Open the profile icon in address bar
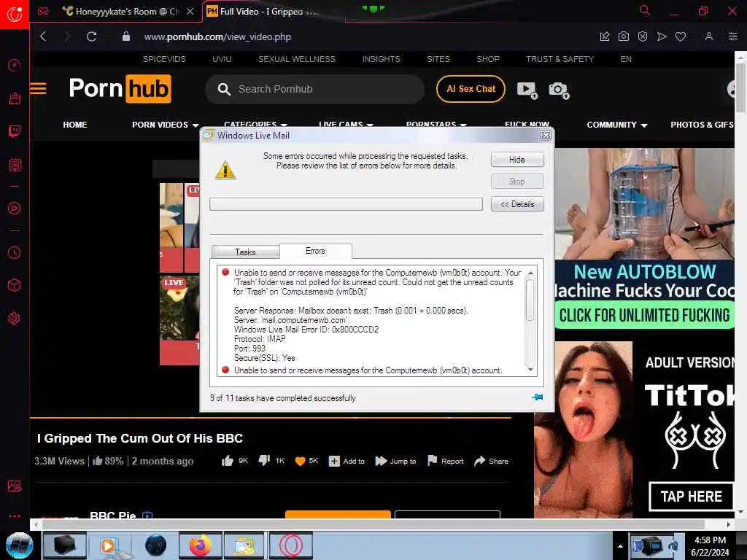This screenshot has height=560, width=747. [x=709, y=36]
